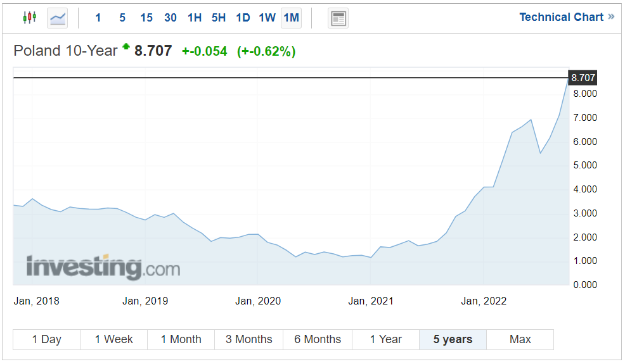The image size is (625, 364).
Task: Select the area line chart icon
Action: (x=58, y=18)
